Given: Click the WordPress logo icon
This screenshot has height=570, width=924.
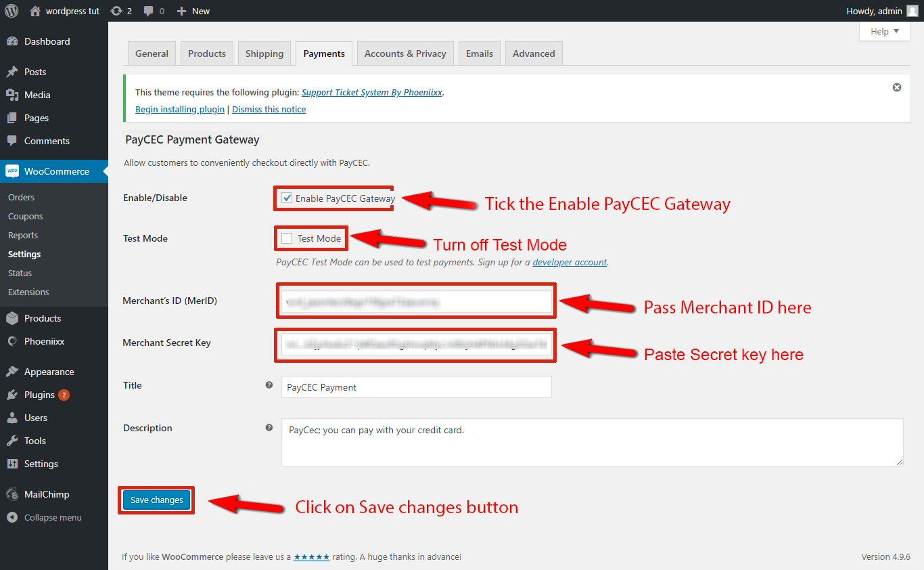Looking at the screenshot, I should tap(11, 11).
